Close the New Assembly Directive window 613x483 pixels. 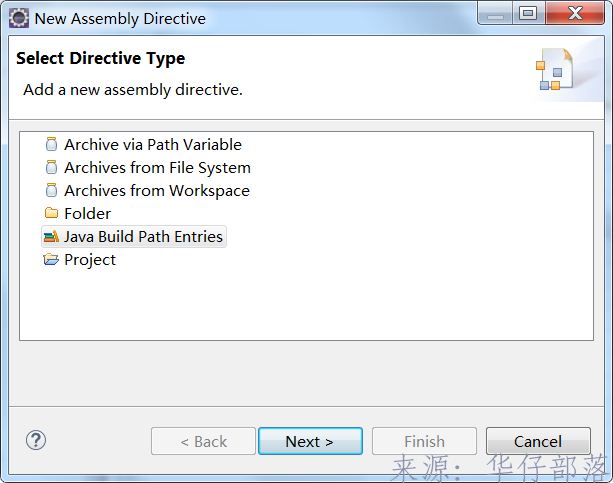(575, 14)
